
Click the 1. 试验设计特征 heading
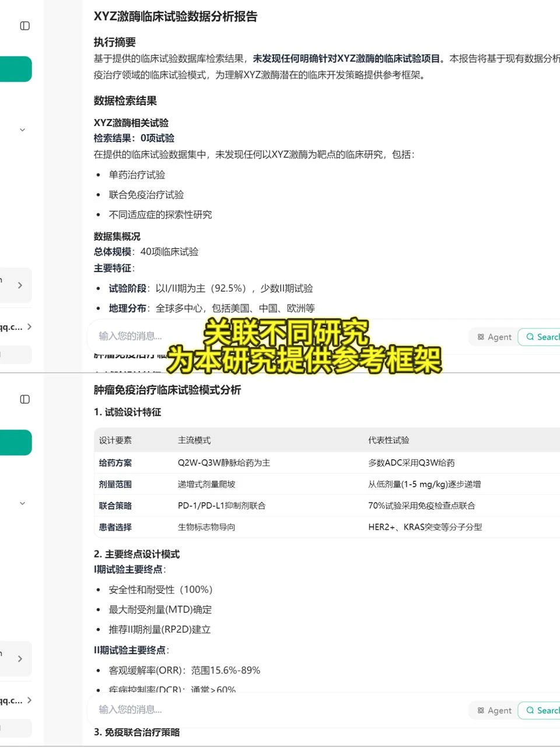click(128, 412)
